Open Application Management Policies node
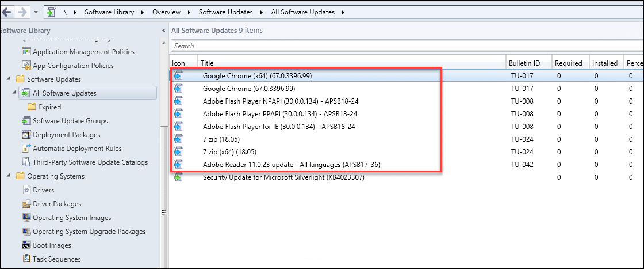The image size is (644, 269). click(x=83, y=52)
